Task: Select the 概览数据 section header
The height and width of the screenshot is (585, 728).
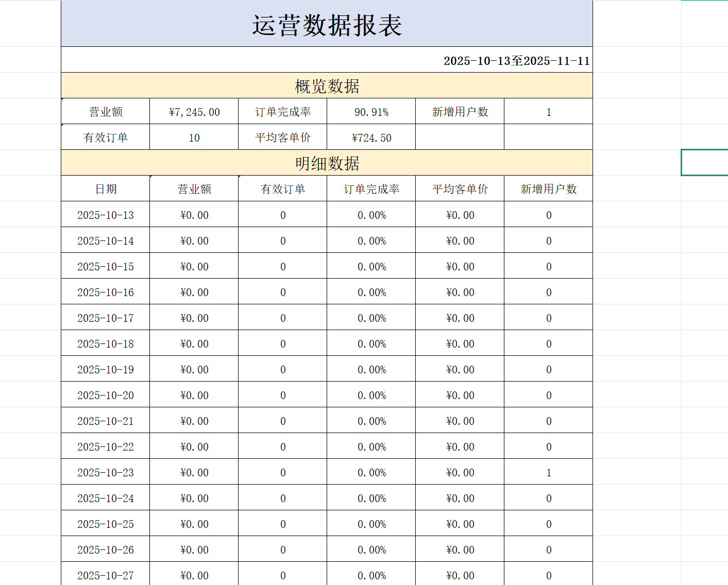Action: coord(327,85)
